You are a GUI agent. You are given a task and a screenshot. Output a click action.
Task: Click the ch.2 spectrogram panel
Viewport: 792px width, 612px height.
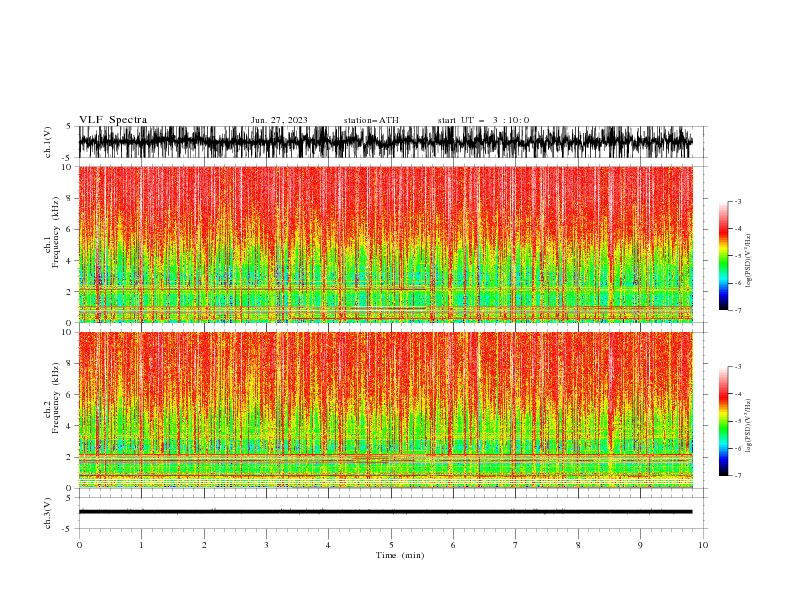[x=385, y=410]
